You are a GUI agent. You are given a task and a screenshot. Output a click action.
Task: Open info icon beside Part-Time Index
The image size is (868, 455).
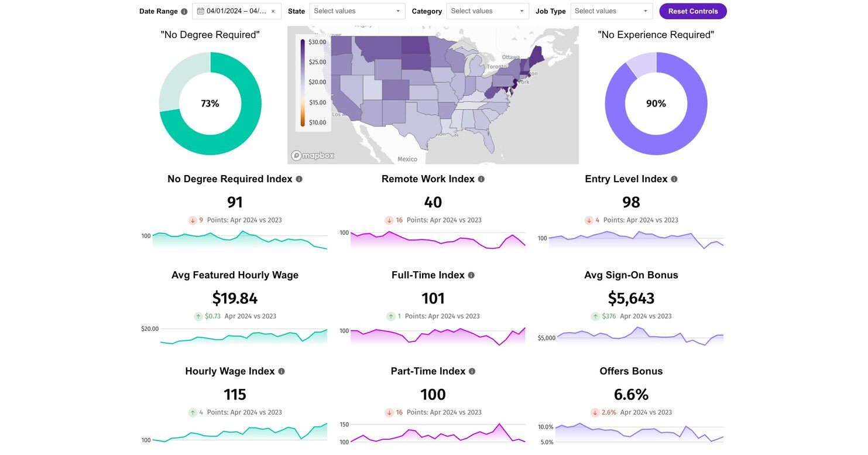(x=472, y=371)
